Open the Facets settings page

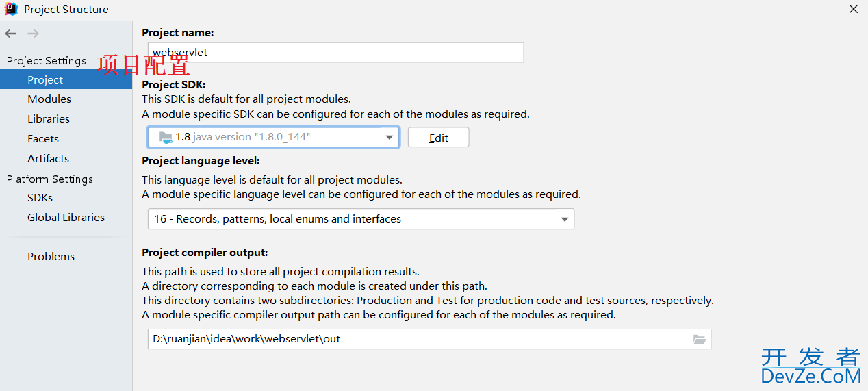point(43,139)
